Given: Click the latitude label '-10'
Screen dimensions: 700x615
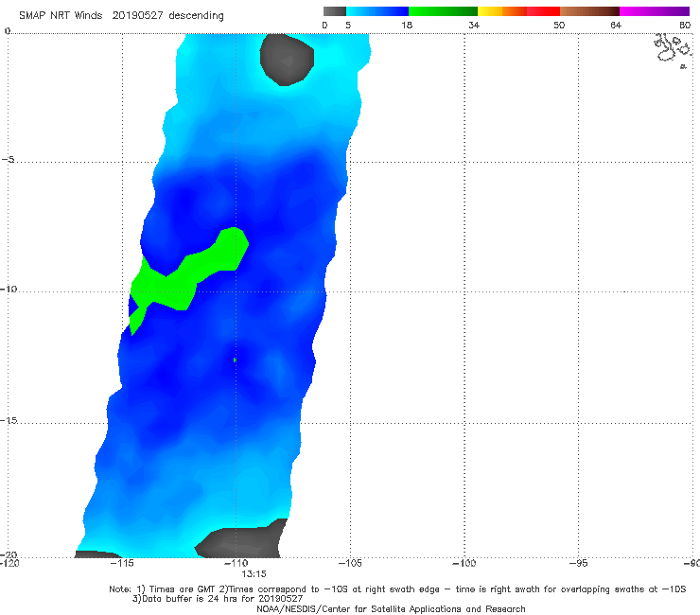Looking at the screenshot, I should 9,289.
